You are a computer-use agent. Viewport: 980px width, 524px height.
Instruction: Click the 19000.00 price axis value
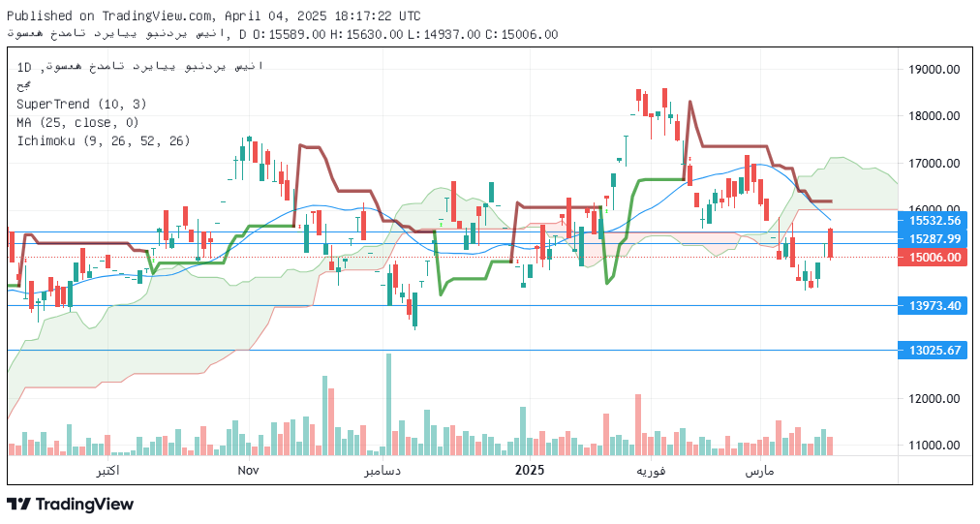(934, 70)
